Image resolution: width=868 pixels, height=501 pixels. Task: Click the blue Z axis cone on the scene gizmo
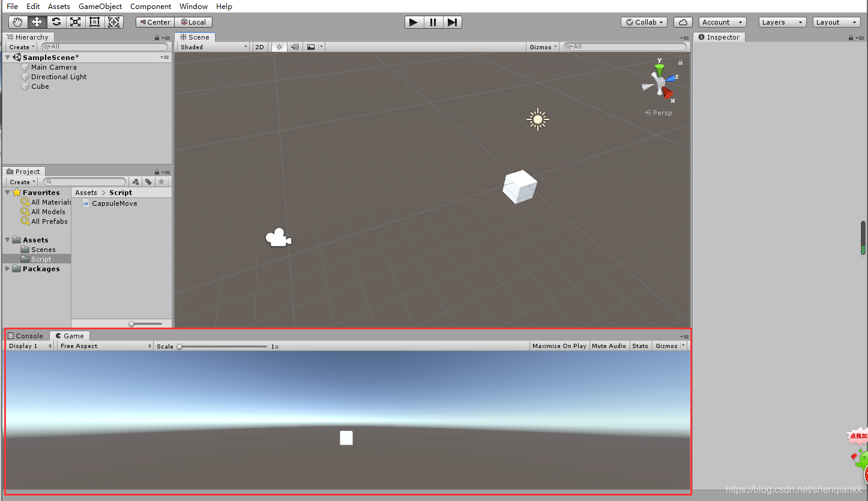(x=671, y=79)
